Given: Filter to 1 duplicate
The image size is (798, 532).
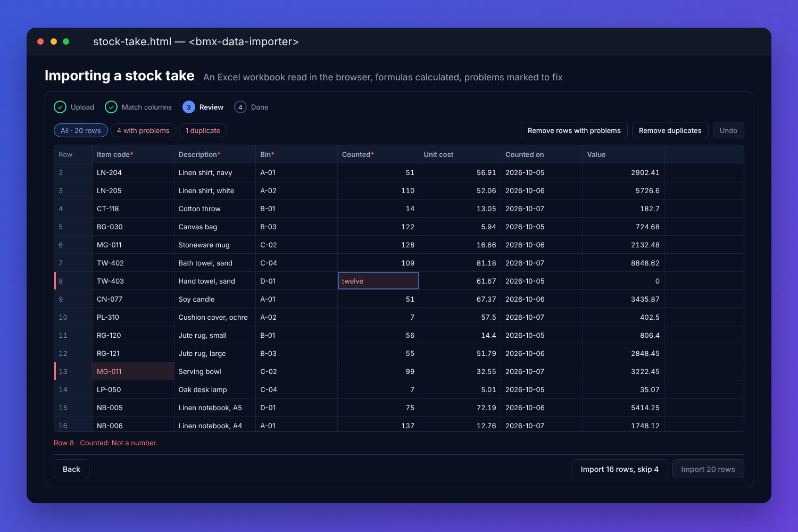Looking at the screenshot, I should click(x=203, y=130).
